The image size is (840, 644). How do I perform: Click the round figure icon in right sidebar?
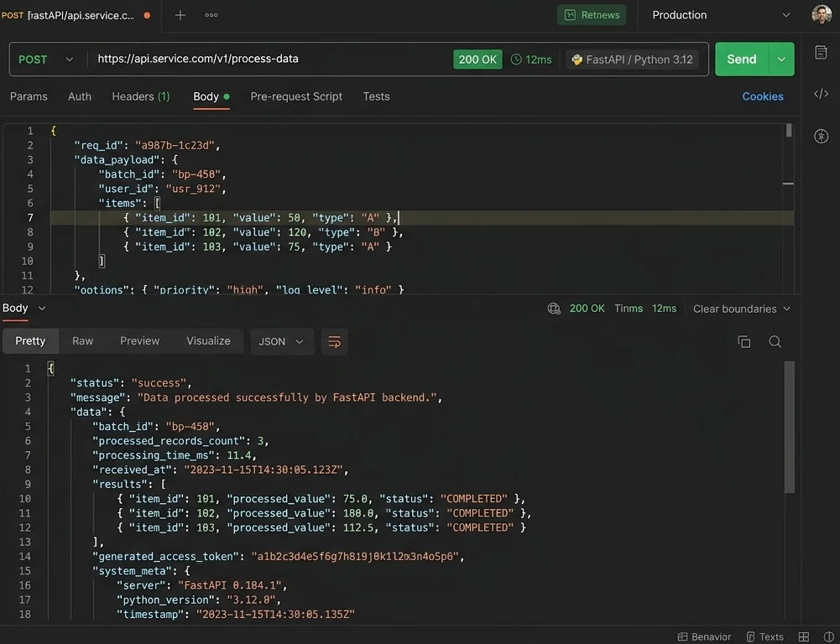pos(821,136)
